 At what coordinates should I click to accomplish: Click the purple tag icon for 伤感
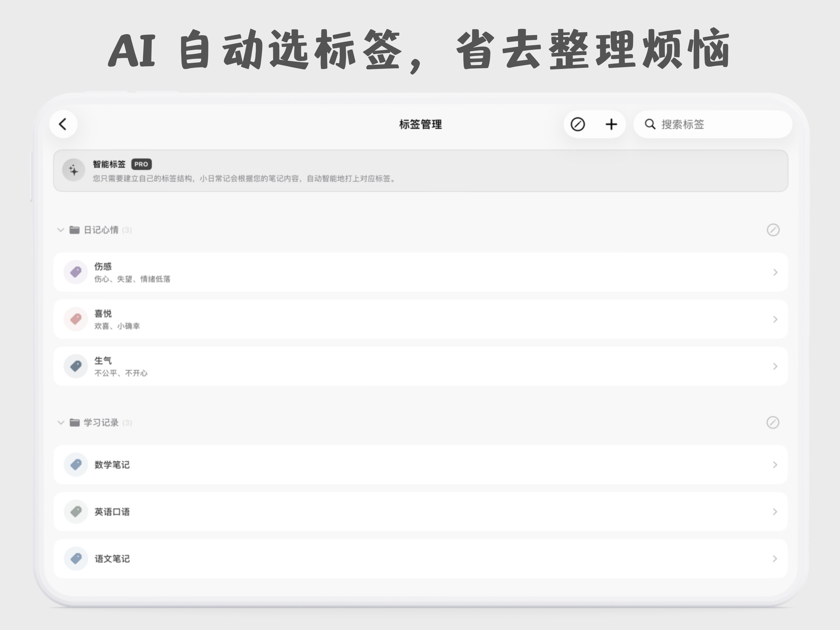[76, 272]
